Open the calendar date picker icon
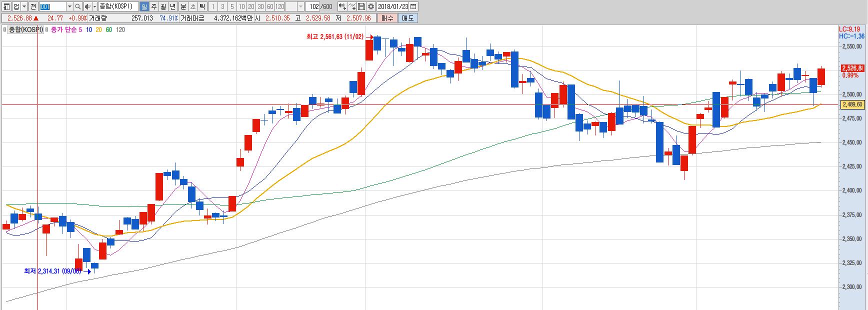Screen dimensions: 868x310 (413, 6)
